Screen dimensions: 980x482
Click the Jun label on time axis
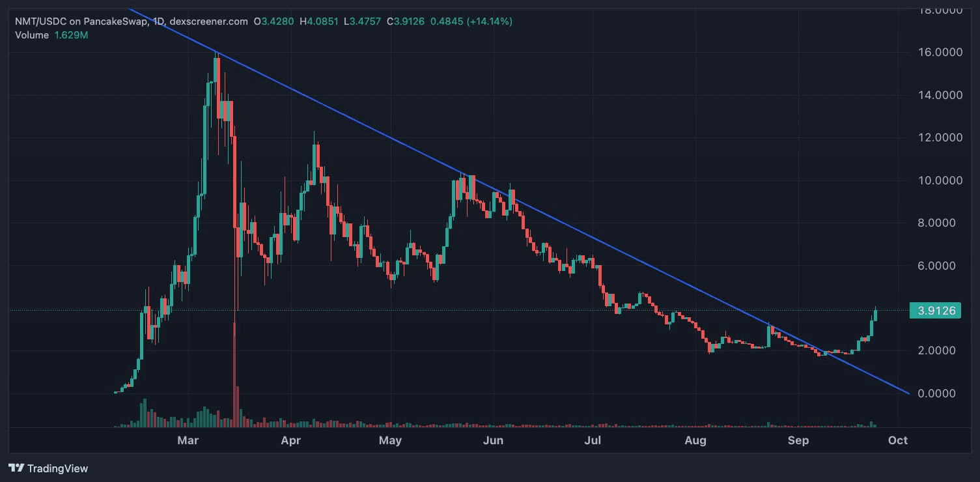(x=494, y=441)
